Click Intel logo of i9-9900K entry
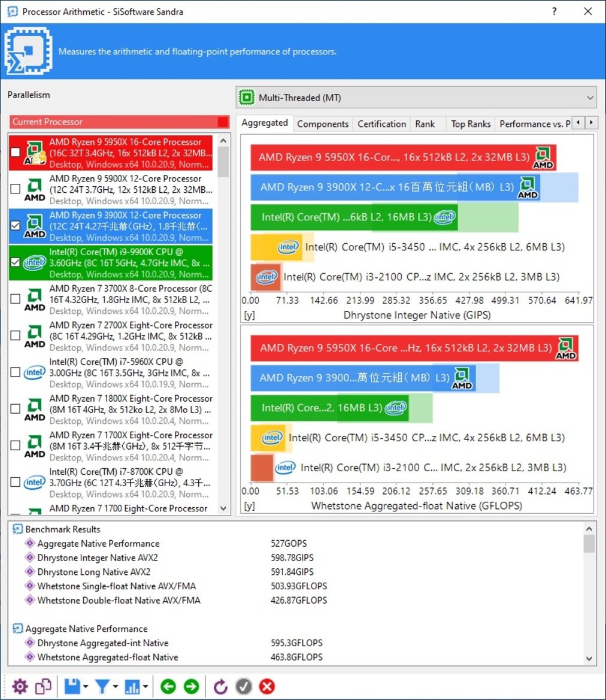This screenshot has width=606, height=700. (x=34, y=262)
